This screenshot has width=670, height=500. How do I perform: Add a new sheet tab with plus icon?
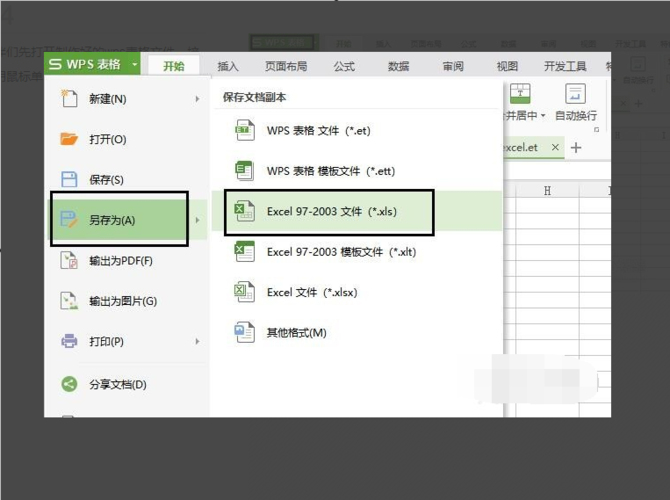tap(576, 147)
